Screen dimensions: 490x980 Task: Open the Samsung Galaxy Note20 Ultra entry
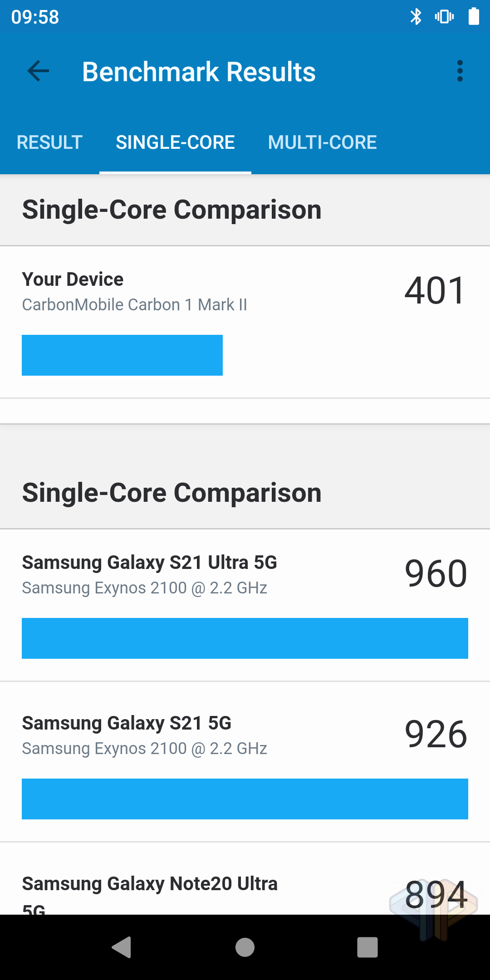(150, 884)
